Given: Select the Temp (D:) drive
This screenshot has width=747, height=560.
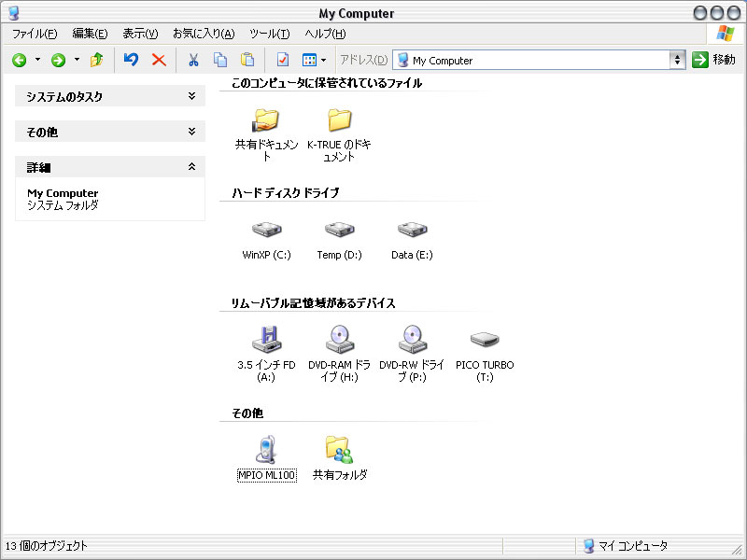Looking at the screenshot, I should click(x=339, y=241).
